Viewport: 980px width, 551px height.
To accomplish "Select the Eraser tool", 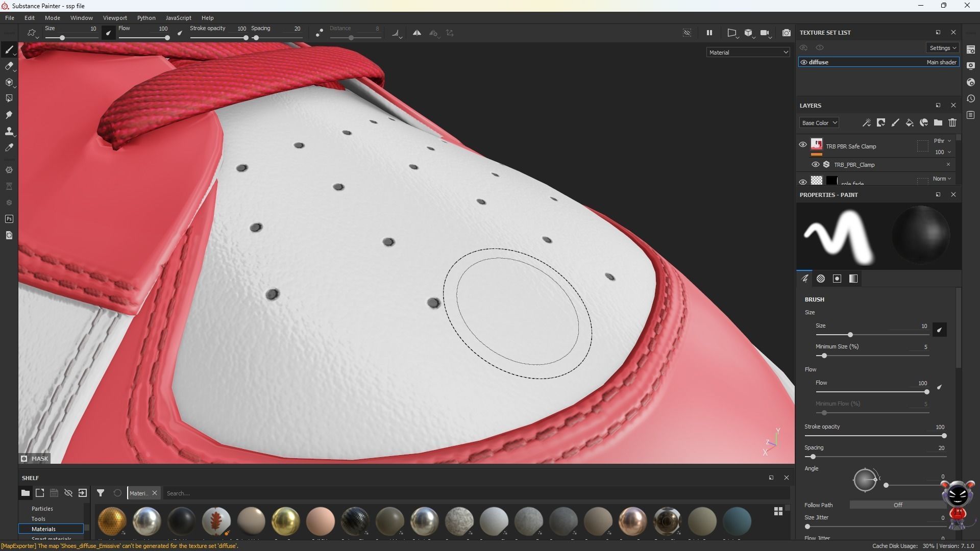I will coord(9,66).
